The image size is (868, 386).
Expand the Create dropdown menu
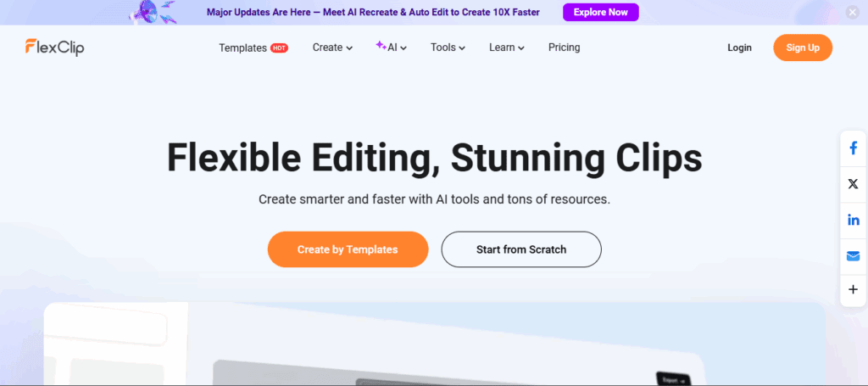tap(332, 48)
